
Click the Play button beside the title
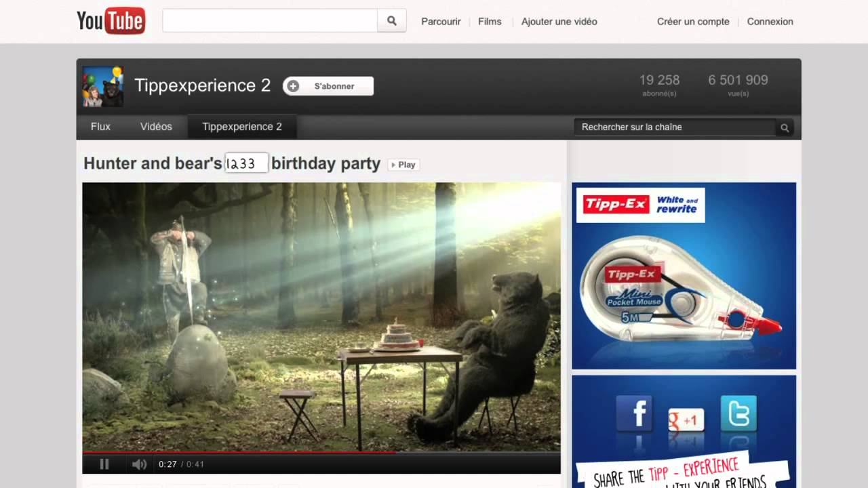[403, 165]
